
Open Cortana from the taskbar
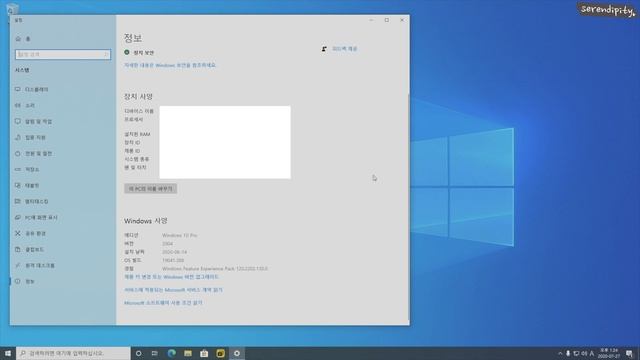(x=139, y=353)
